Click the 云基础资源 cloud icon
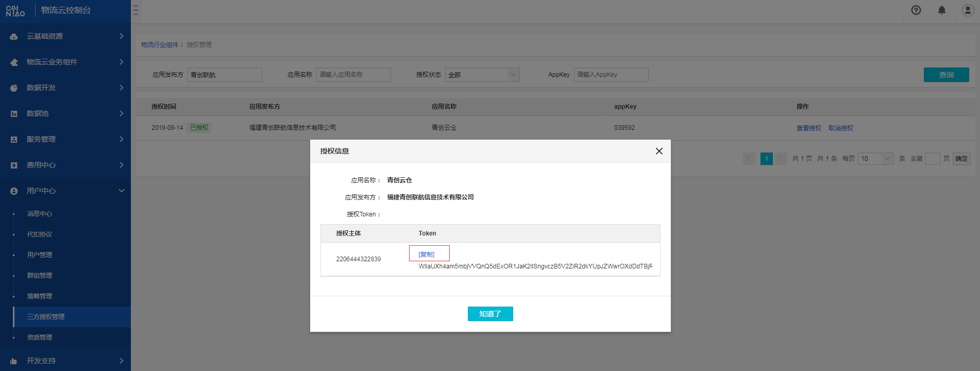 click(14, 37)
